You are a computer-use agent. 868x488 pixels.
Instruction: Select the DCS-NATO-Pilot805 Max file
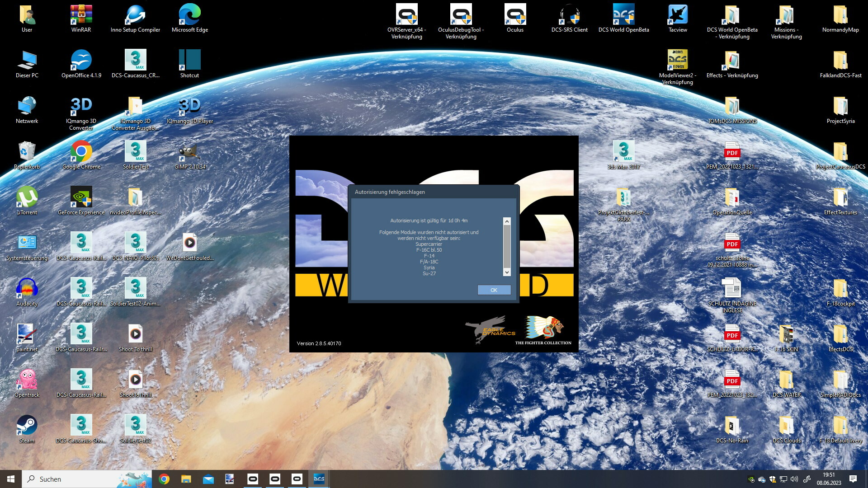(136, 247)
